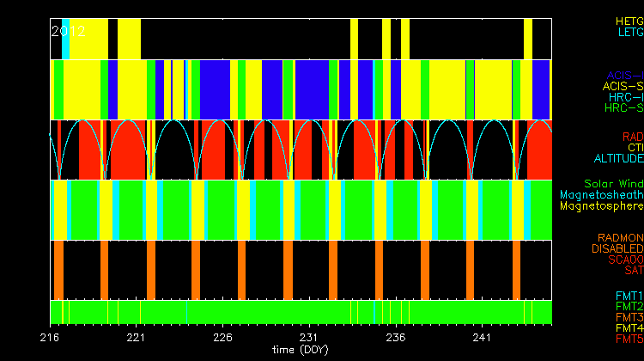Screen dimensions: 644x361
Task: Click the FMT1 legend label
Action: (x=629, y=296)
